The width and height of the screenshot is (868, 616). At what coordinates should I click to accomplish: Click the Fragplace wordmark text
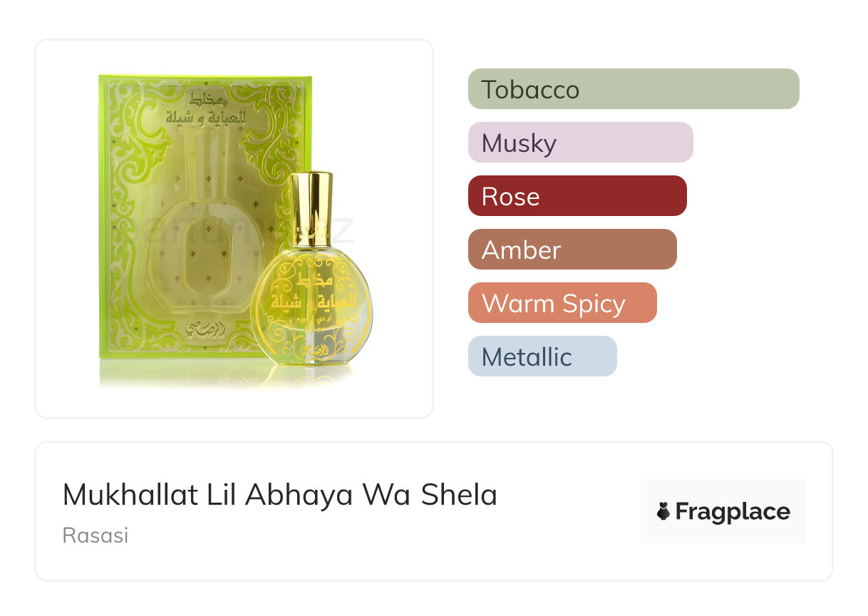coord(733,512)
